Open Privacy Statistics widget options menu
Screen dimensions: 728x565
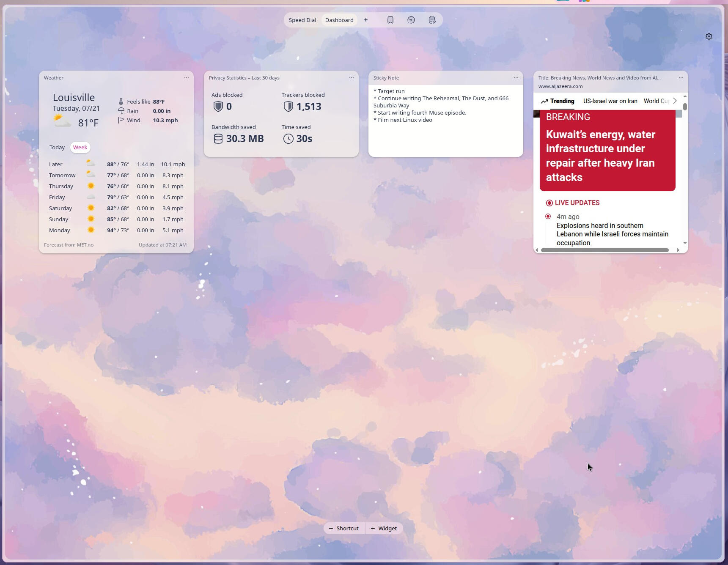[352, 78]
